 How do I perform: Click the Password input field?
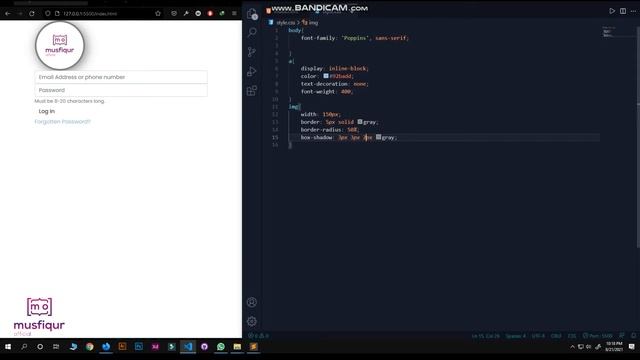121,90
